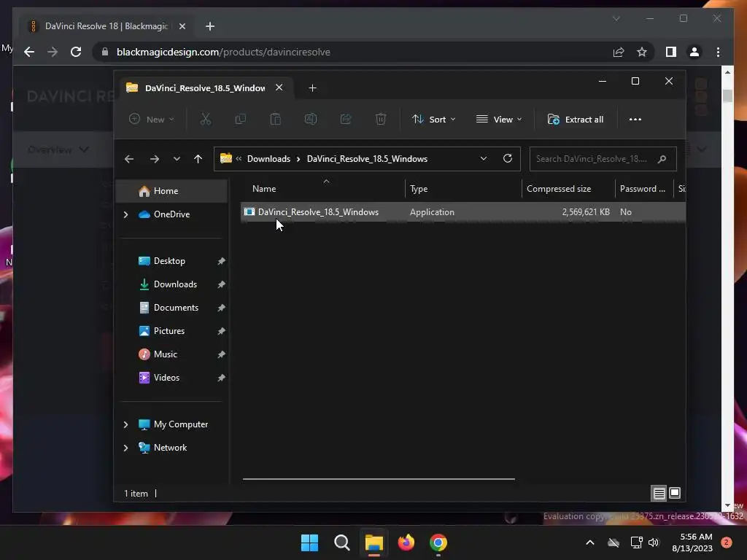Add a new Explorer tab
747x560 pixels.
312,88
